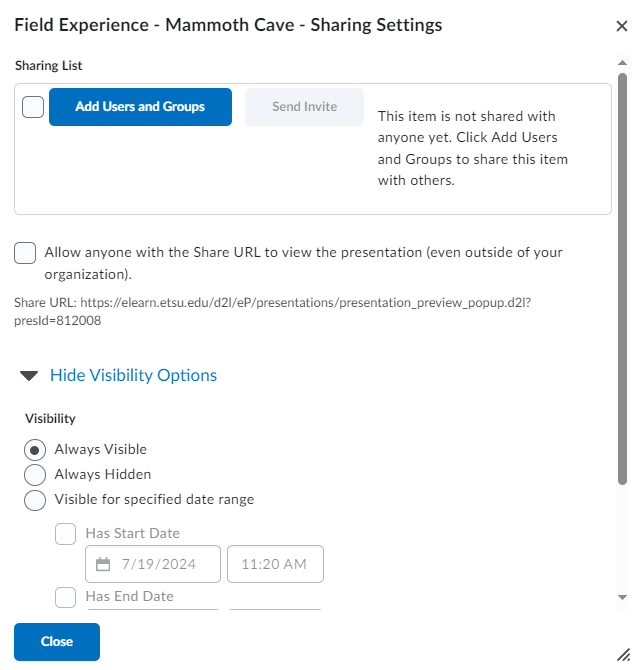Click Add Users and Groups button
The height and width of the screenshot is (670, 641).
(x=140, y=107)
